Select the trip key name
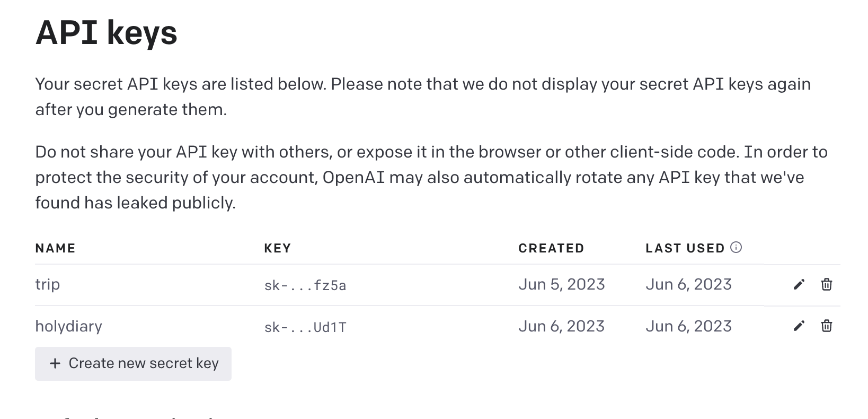The height and width of the screenshot is (419, 868). [48, 285]
